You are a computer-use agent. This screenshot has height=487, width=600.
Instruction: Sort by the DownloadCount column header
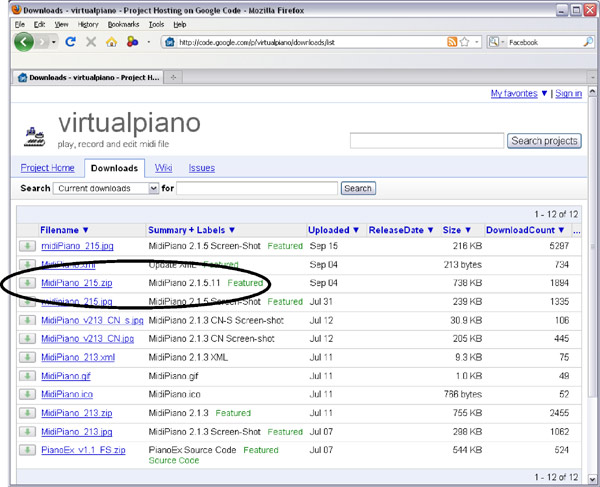click(525, 230)
